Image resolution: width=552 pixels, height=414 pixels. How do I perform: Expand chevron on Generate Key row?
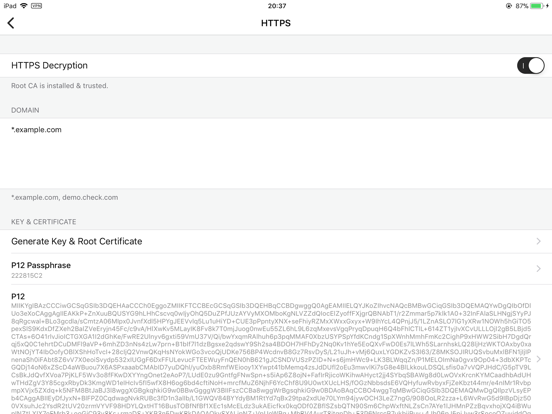click(538, 241)
